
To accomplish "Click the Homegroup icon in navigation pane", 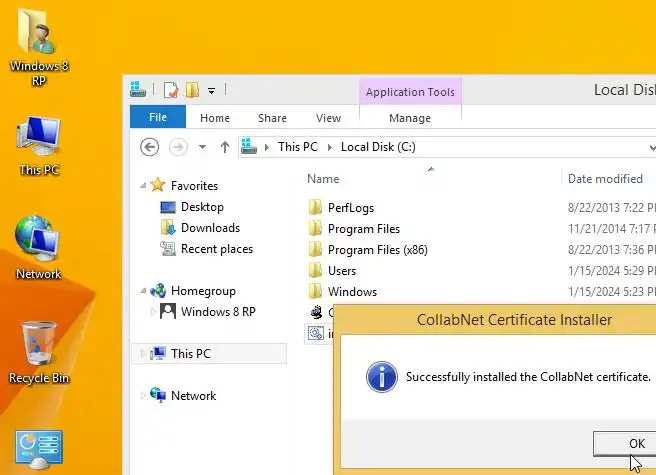I will [x=158, y=290].
